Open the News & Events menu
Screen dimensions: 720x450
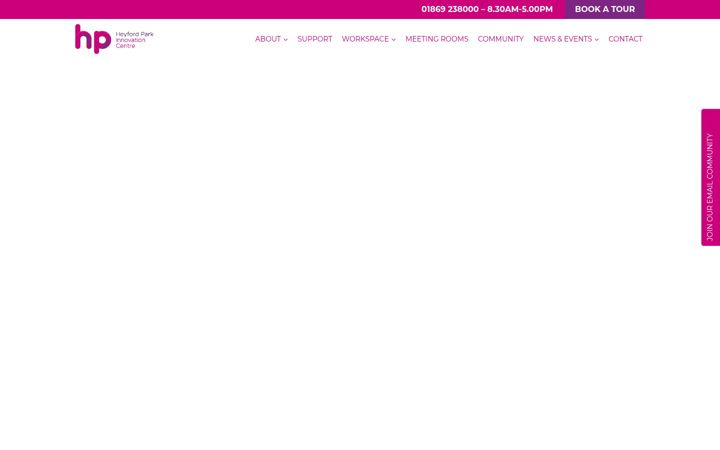click(562, 39)
